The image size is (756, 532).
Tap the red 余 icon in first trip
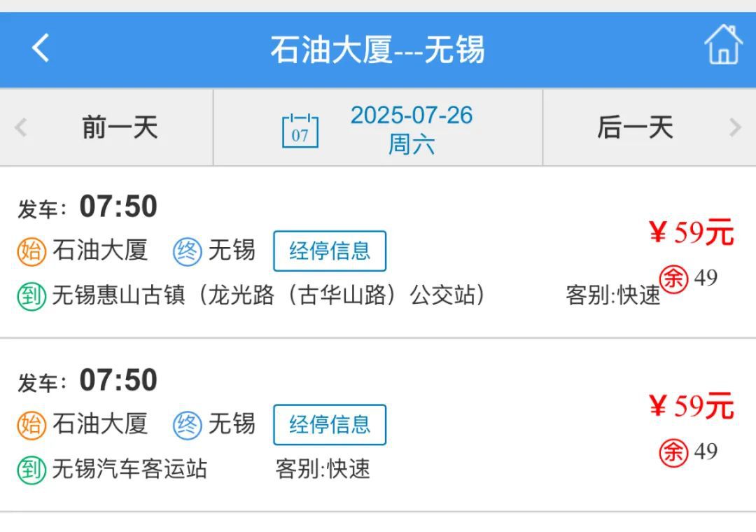[x=673, y=279]
